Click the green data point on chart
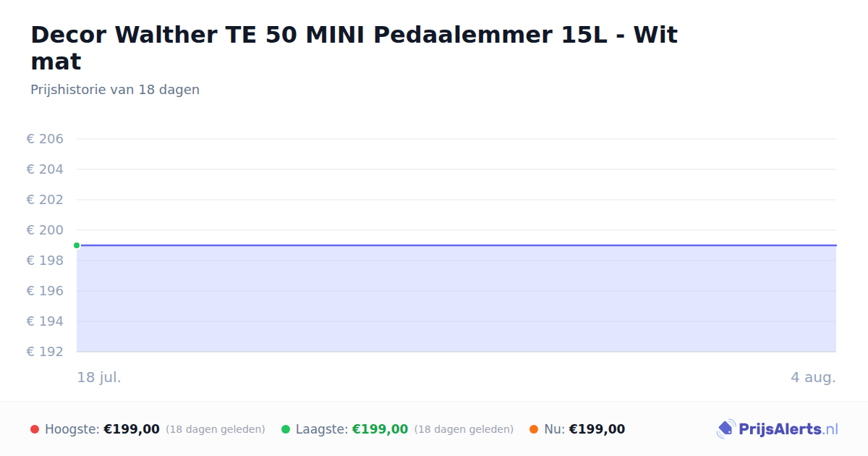Viewport: 868px width, 456px height. click(x=77, y=245)
